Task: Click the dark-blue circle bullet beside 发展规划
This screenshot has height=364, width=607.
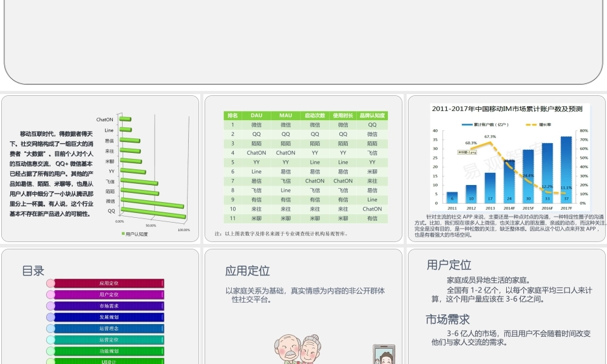Action: point(50,317)
